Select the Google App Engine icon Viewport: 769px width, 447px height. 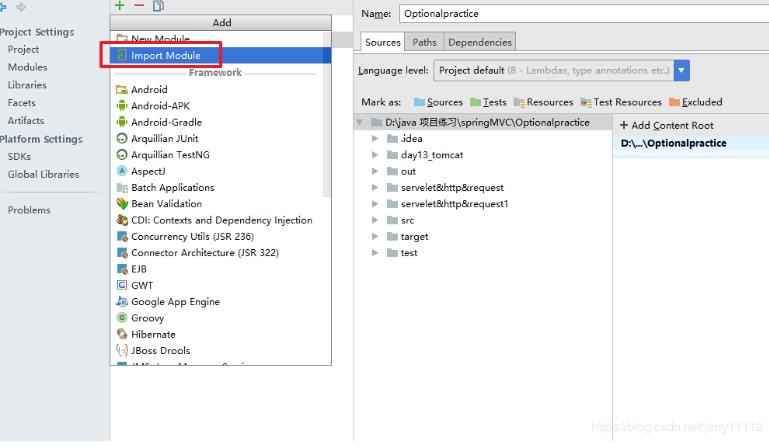click(x=122, y=301)
